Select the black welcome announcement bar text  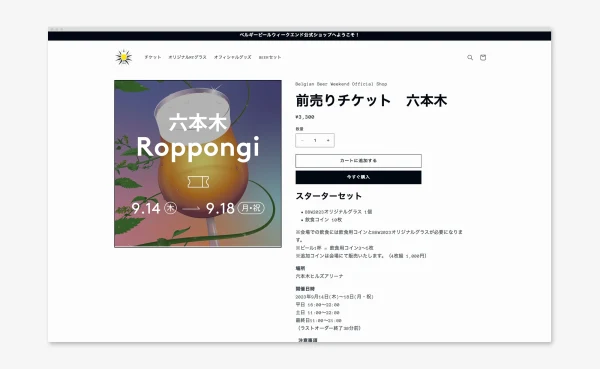tap(300, 35)
